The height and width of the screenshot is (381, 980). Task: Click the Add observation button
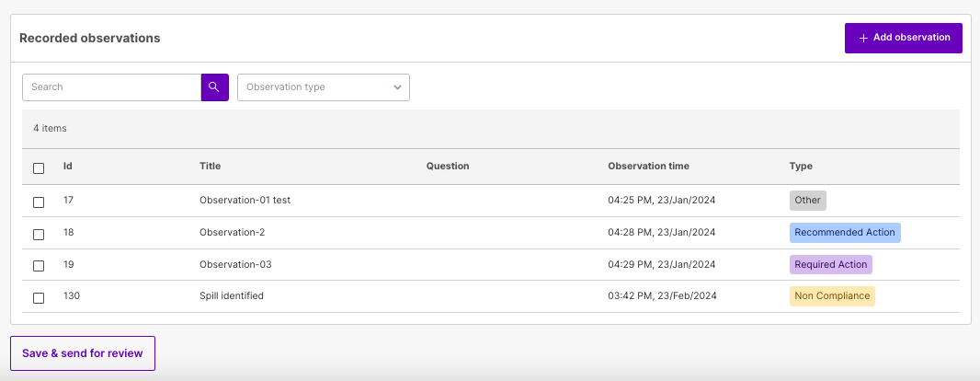(903, 38)
